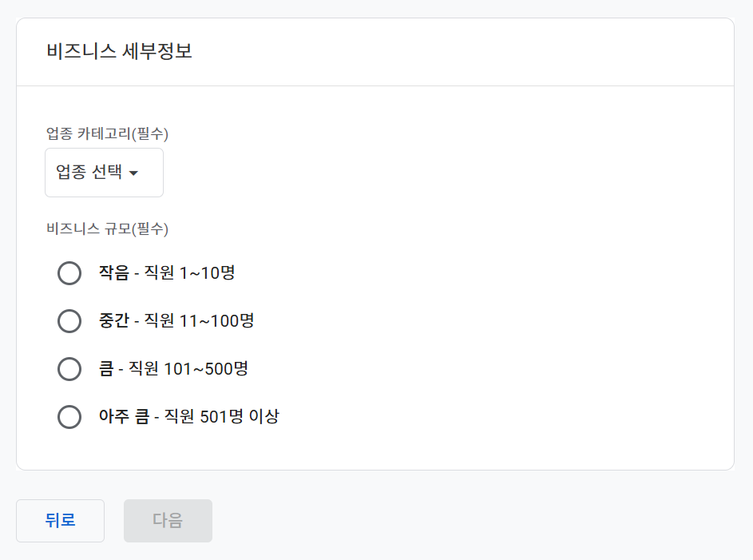Select the 큼 radio button circle
The height and width of the screenshot is (560, 753).
pos(69,369)
